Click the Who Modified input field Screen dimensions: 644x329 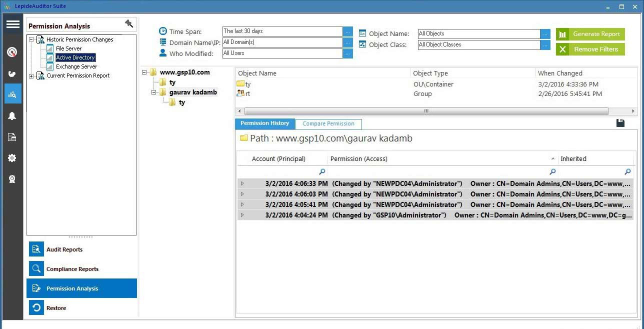point(282,53)
